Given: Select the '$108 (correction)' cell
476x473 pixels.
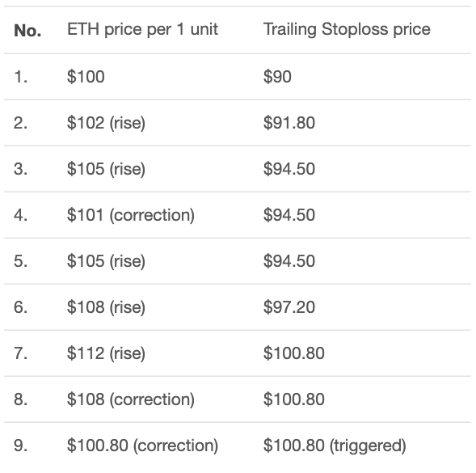Looking at the screenshot, I should pyautogui.click(x=131, y=399).
